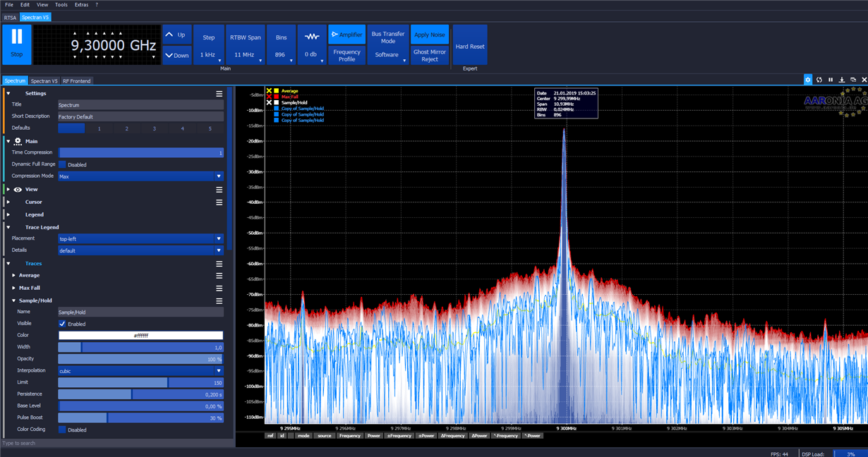
Task: Open the Tools menu
Action: (61, 5)
